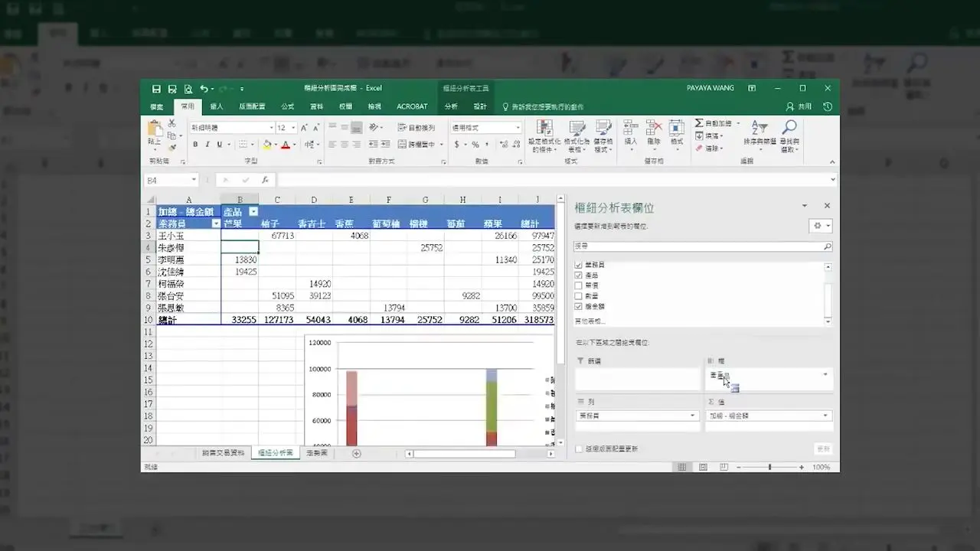Click the PivotTable field search box
980x551 pixels.
703,247
